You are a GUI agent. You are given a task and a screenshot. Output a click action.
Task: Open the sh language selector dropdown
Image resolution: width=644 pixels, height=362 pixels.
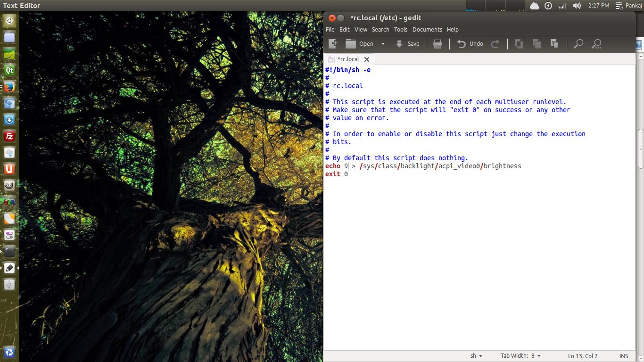point(476,356)
